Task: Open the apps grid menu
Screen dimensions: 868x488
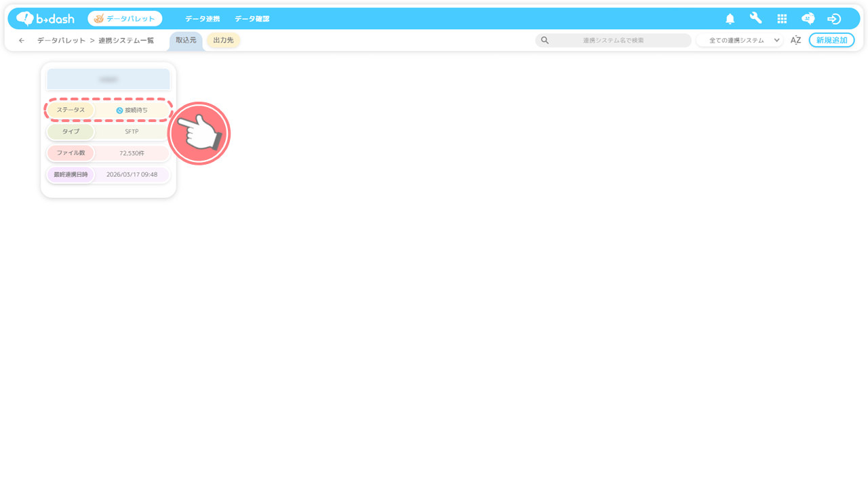Action: (x=782, y=19)
